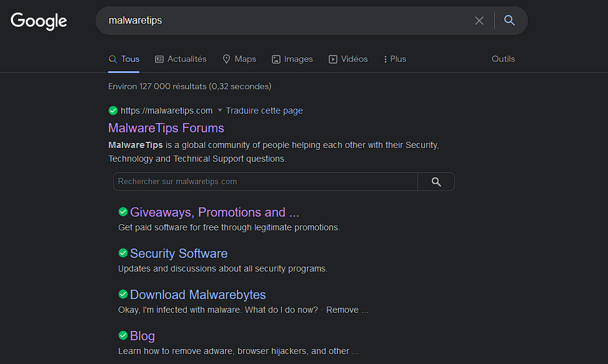The height and width of the screenshot is (364, 608).
Task: Click green checkmark next to Giveaways link
Action: click(123, 212)
